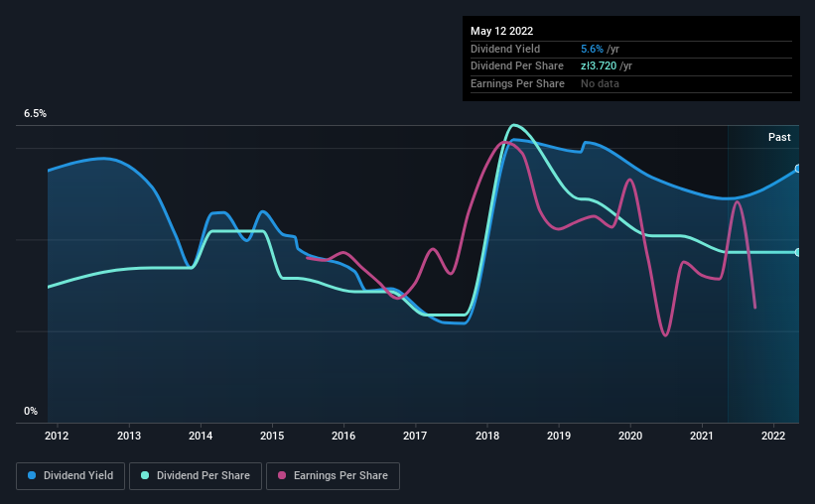Click the zł3.720 dividend per share value

pos(599,66)
